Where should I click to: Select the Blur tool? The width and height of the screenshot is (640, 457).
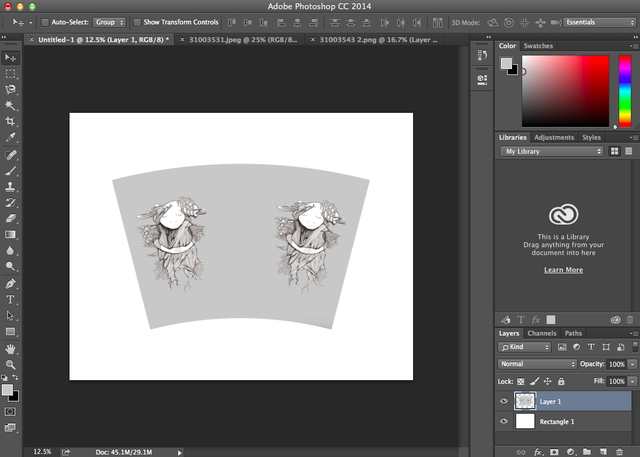point(10,250)
